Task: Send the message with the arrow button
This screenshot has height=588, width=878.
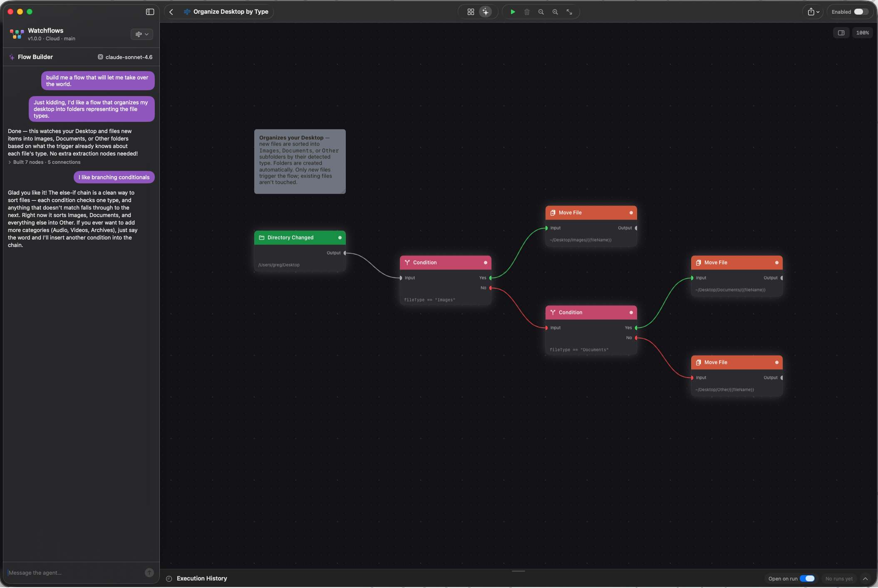Action: (149, 573)
